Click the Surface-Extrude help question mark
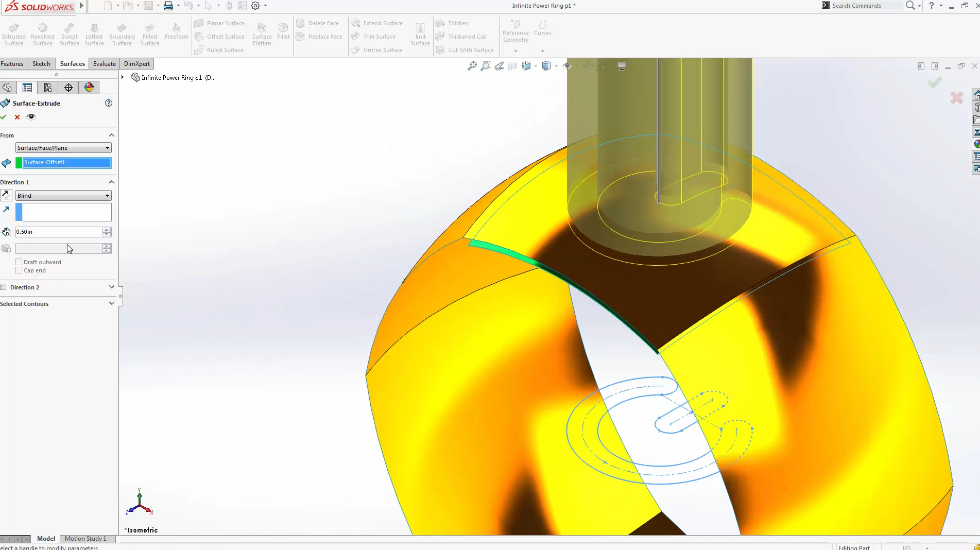This screenshot has width=980, height=550. click(x=108, y=104)
